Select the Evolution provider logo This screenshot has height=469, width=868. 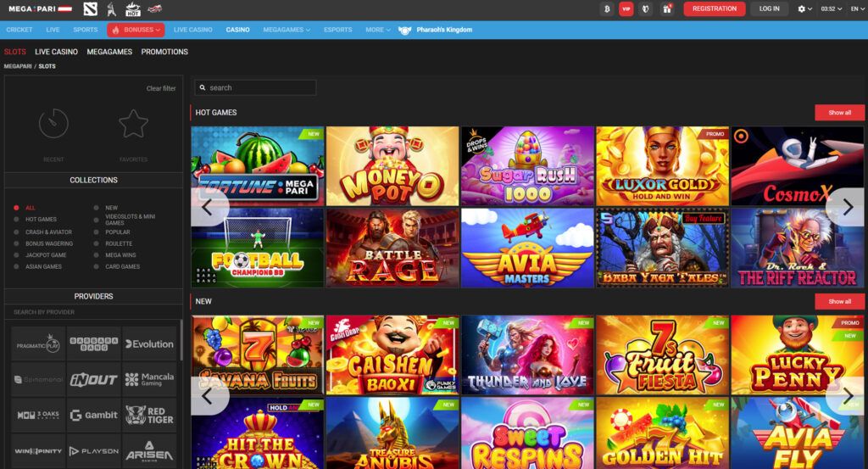pos(149,343)
